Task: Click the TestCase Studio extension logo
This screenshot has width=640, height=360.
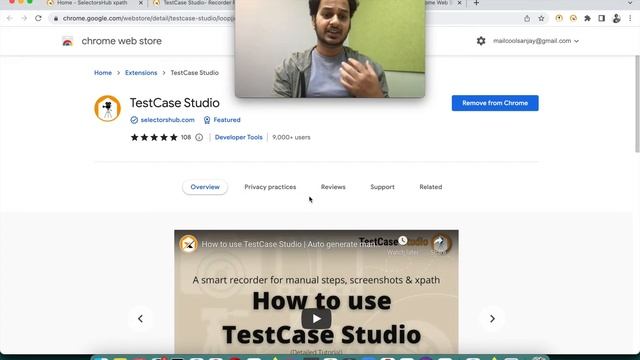Action: coord(107,109)
